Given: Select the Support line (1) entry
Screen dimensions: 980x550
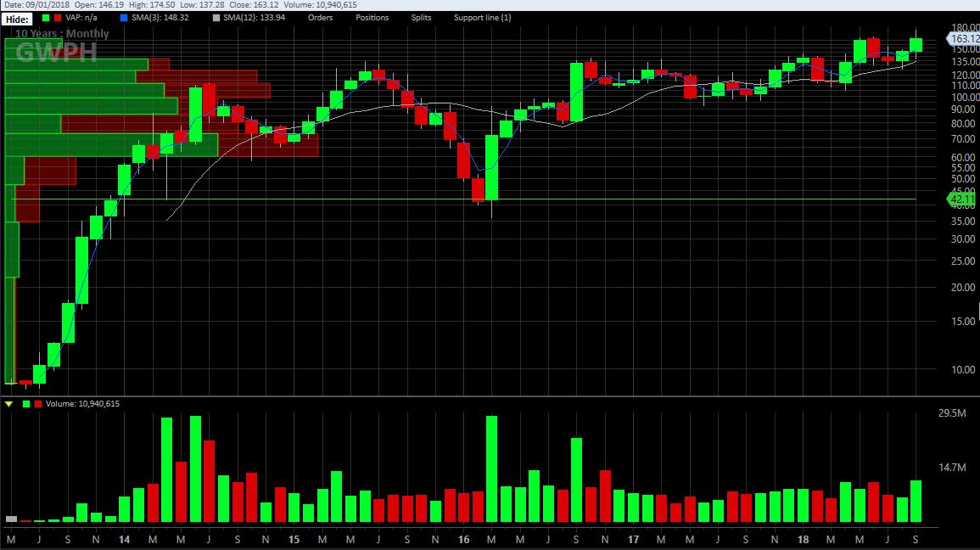Looking at the screenshot, I should (x=480, y=18).
